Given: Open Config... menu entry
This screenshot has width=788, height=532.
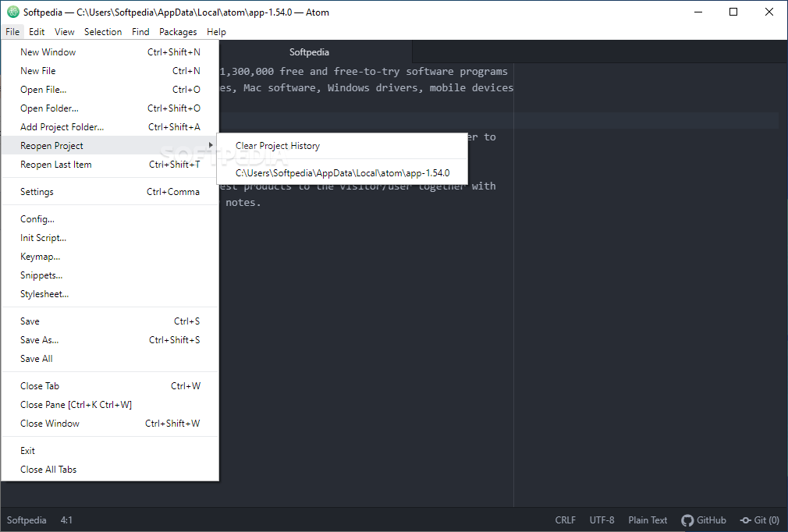Looking at the screenshot, I should click(110, 219).
